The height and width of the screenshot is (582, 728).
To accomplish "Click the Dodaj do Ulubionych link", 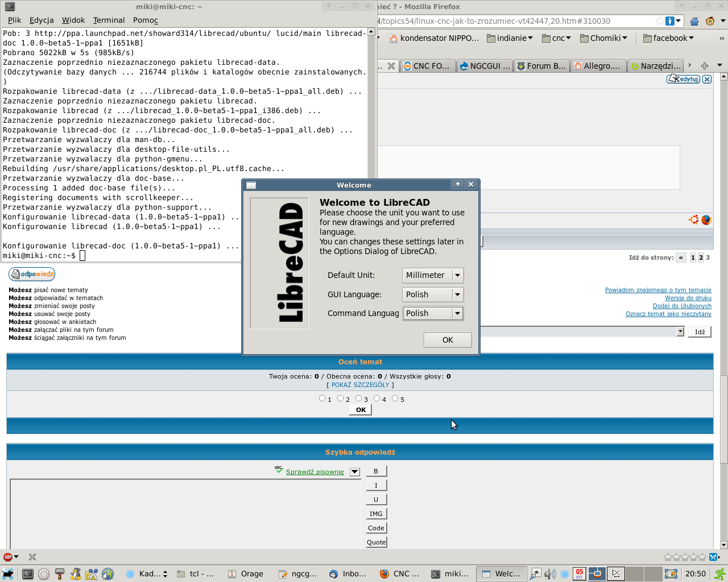I will point(682,306).
